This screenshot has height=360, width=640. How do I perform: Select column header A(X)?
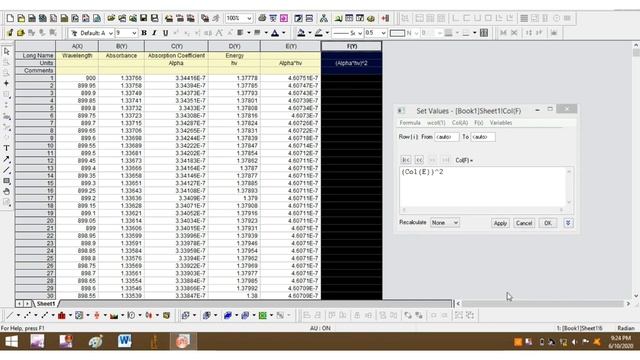[x=77, y=47]
